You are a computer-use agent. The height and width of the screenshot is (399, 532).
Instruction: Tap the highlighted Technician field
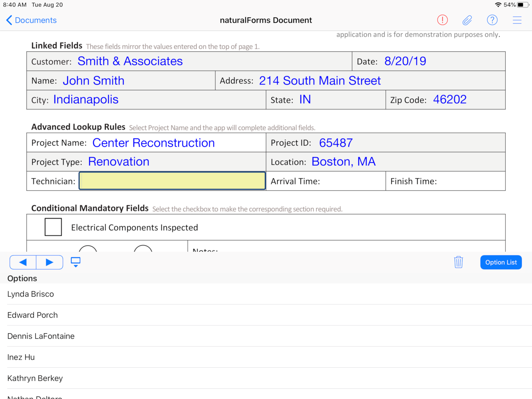pyautogui.click(x=172, y=181)
